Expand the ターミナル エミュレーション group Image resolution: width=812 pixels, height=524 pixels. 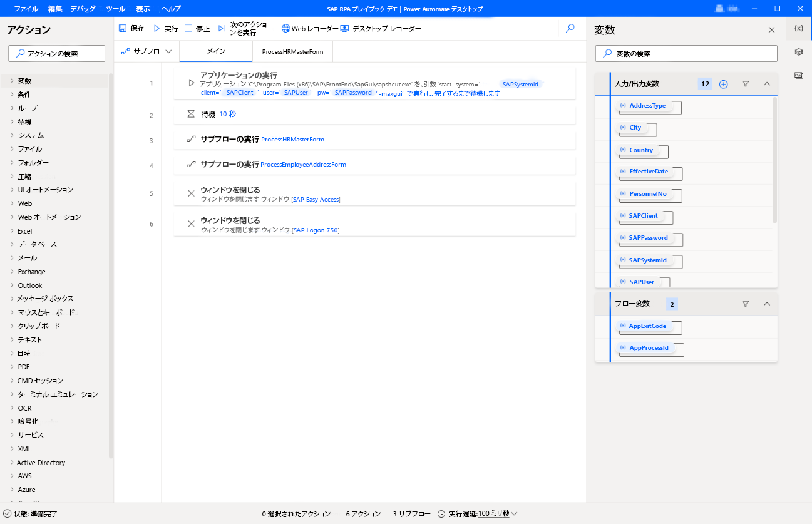12,394
